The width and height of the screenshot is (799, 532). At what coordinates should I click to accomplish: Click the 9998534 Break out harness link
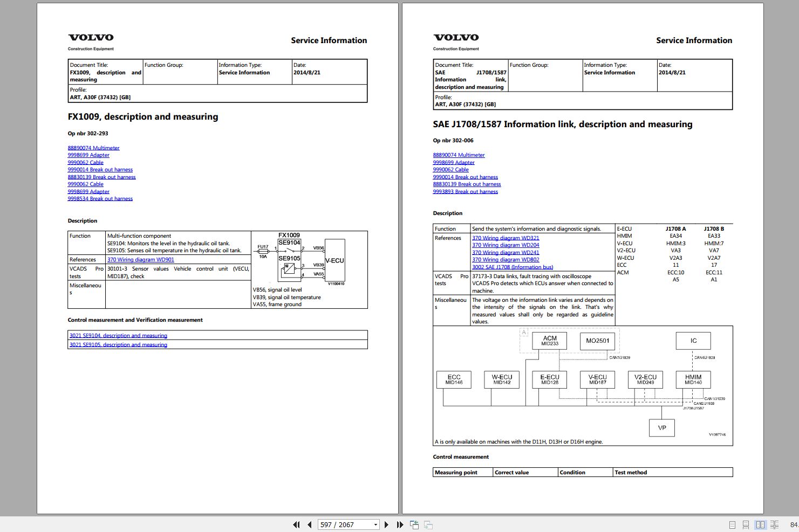pyautogui.click(x=100, y=199)
